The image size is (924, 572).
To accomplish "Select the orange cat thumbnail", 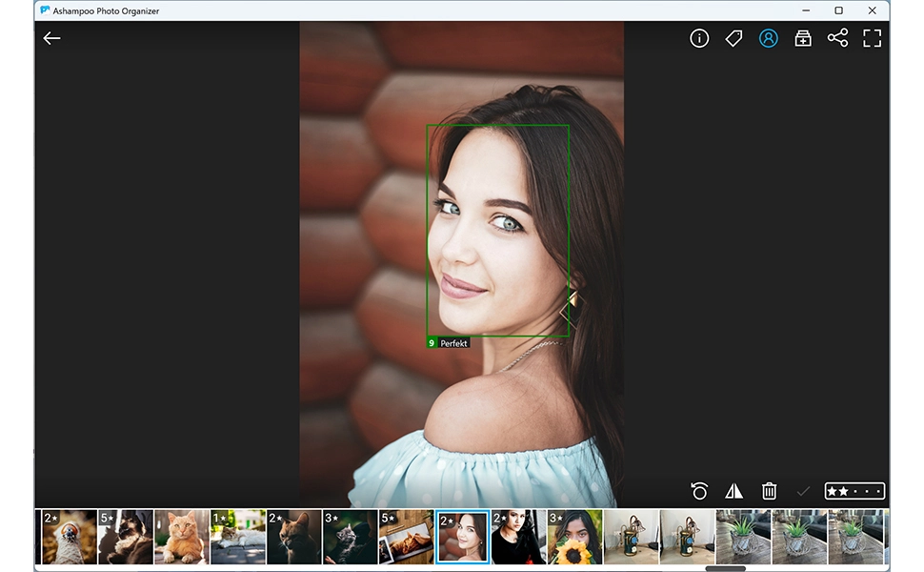I will pyautogui.click(x=181, y=534).
